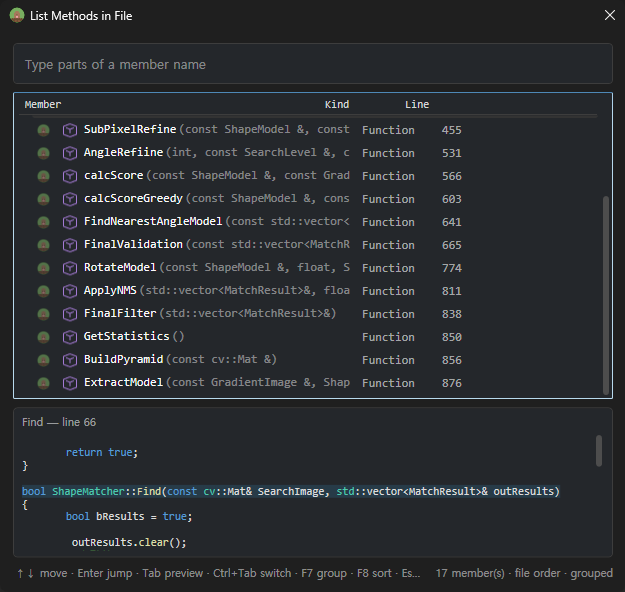Click the '17 member(s) · file order · grouped' status
Image resolution: width=625 pixels, height=592 pixels.
pyautogui.click(x=524, y=573)
